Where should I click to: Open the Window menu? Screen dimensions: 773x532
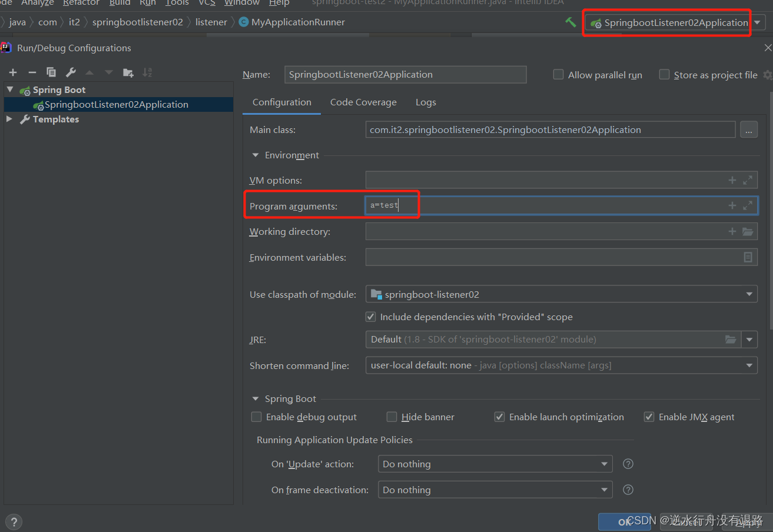point(242,3)
